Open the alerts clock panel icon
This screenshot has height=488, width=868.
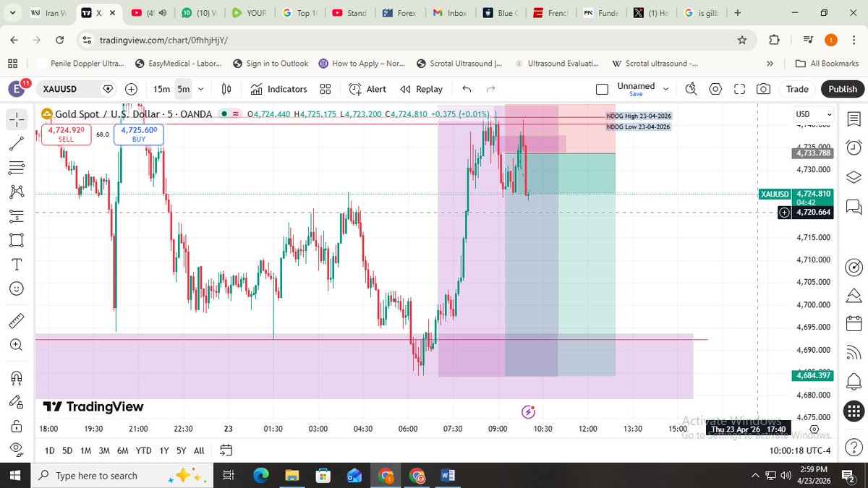click(x=854, y=147)
